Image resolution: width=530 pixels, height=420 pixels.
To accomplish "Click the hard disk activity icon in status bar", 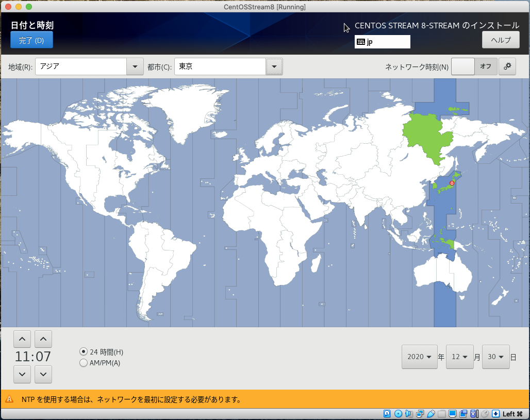I will tap(387, 414).
